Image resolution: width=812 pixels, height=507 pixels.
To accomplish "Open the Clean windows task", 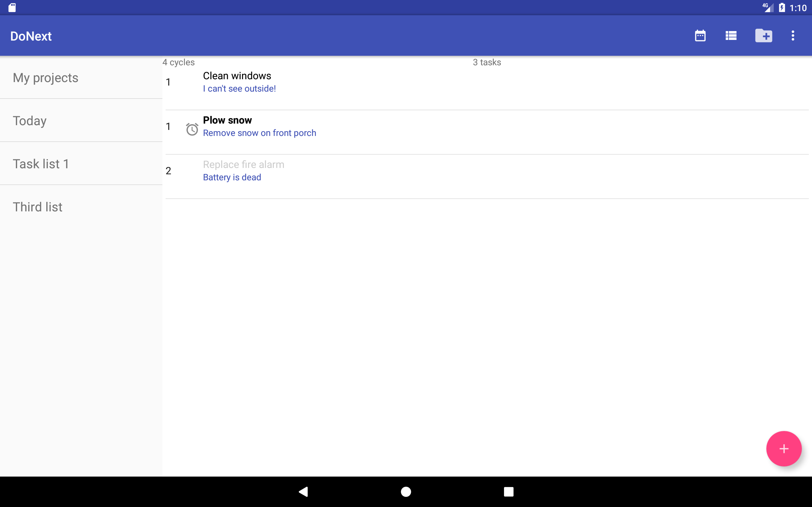I will (237, 76).
